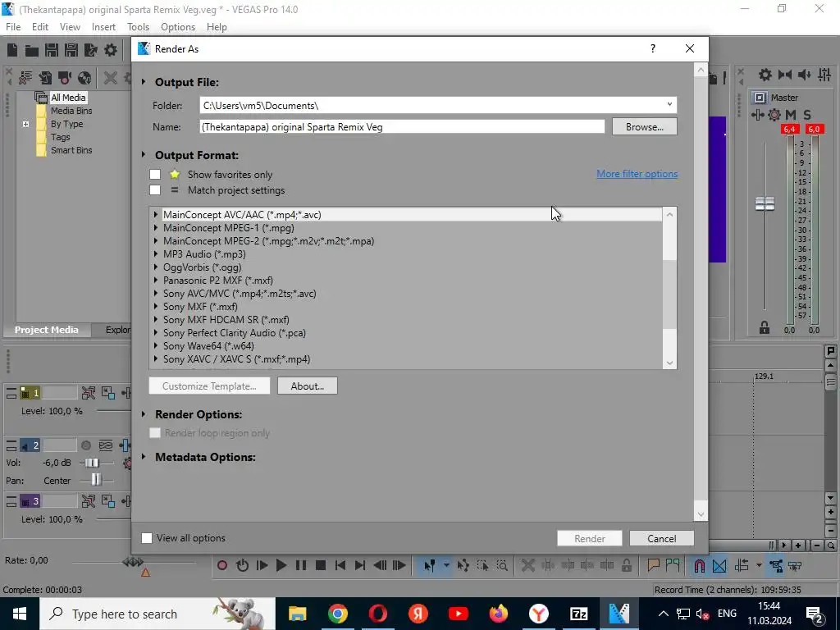
Task: Click the Import Media icon
Action: [45, 78]
